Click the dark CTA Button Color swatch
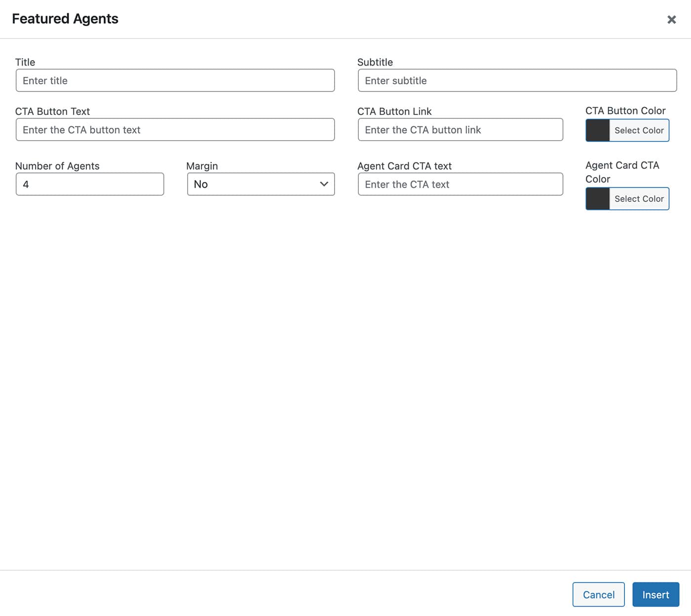This screenshot has width=691, height=616. (x=598, y=131)
